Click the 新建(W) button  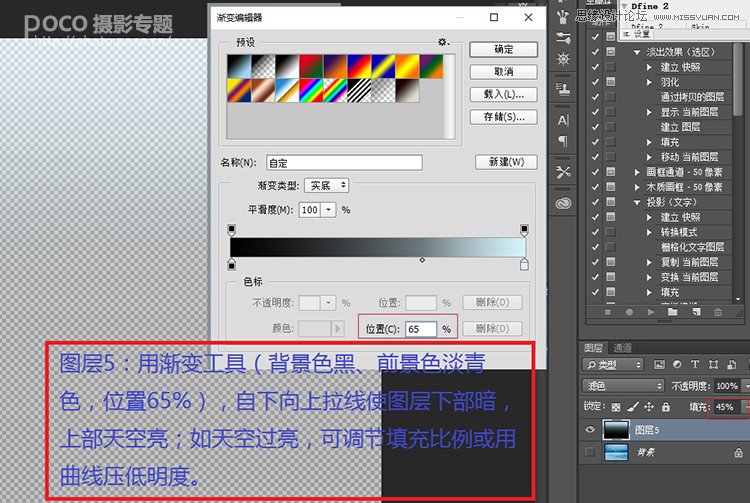pos(506,162)
